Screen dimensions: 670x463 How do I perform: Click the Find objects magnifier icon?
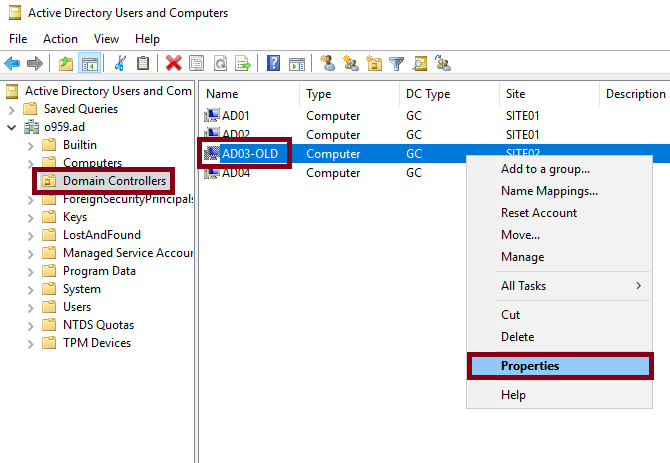pyautogui.click(x=420, y=64)
